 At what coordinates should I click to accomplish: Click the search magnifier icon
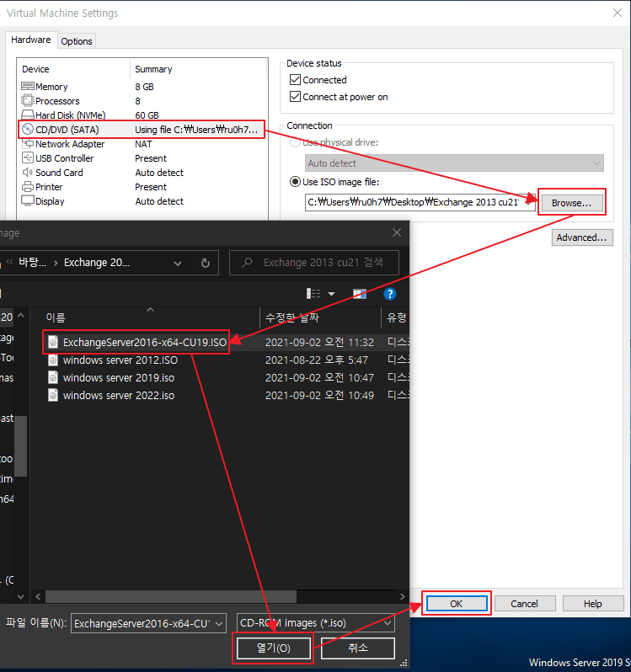pyautogui.click(x=247, y=262)
